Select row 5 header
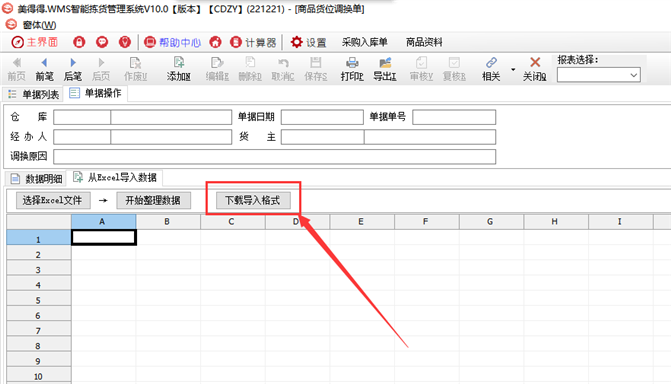This screenshot has width=671, height=384. pyautogui.click(x=39, y=298)
